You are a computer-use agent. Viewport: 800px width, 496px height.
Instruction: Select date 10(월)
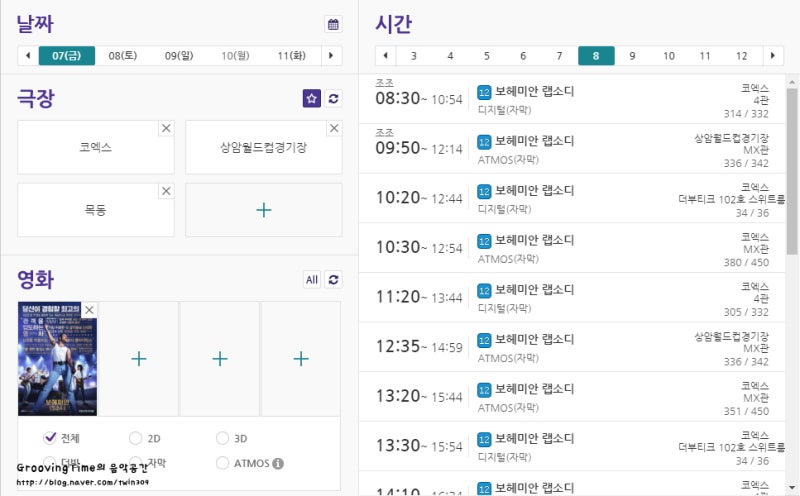tap(235, 56)
